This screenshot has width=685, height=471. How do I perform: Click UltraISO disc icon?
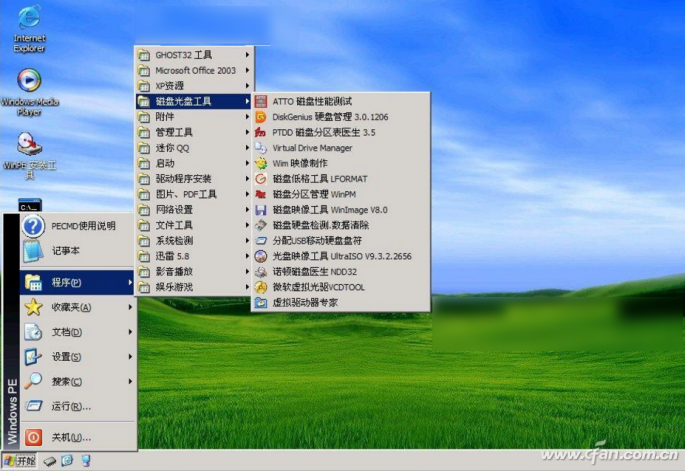(x=261, y=256)
